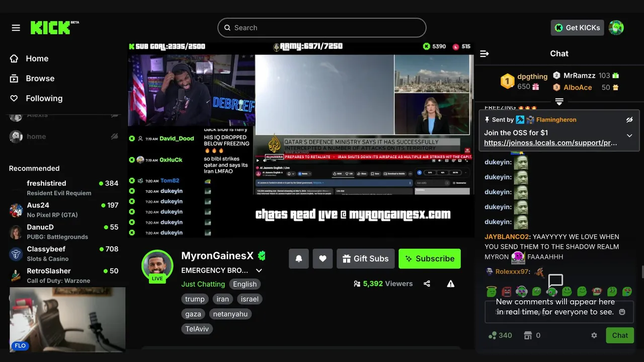Image resolution: width=644 pixels, height=362 pixels.
Task: Click the KICKs coin icon showing 5390
Action: pos(427,46)
